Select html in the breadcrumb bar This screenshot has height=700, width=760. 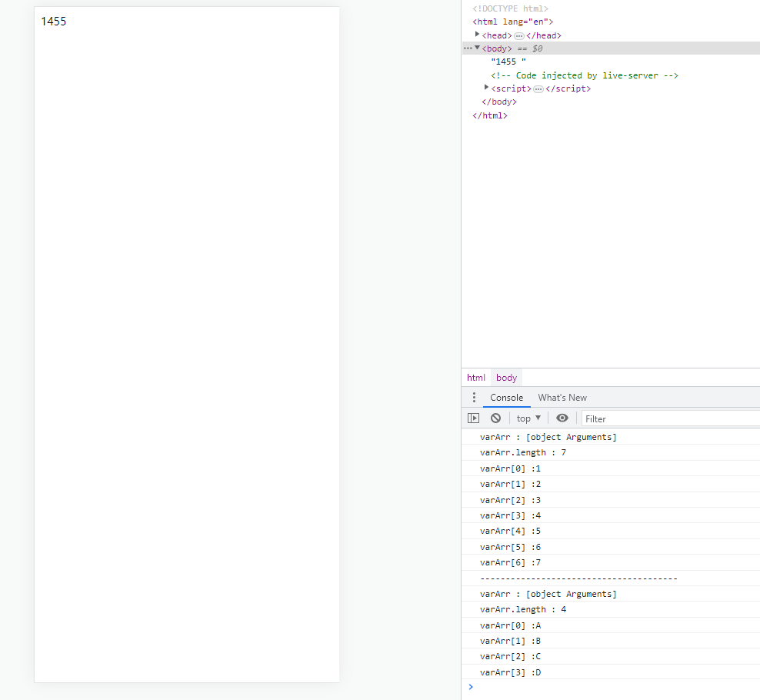click(476, 378)
